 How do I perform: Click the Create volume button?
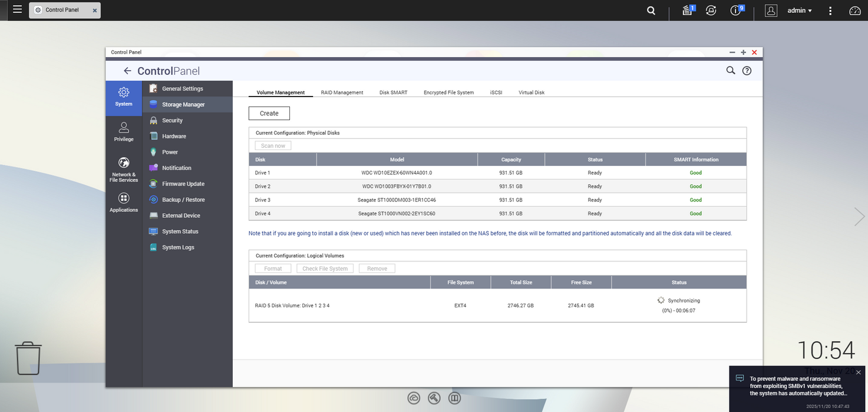tap(269, 113)
